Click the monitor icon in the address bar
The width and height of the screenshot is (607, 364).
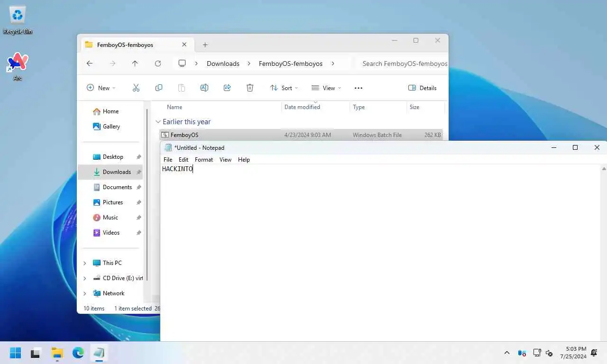tap(182, 63)
